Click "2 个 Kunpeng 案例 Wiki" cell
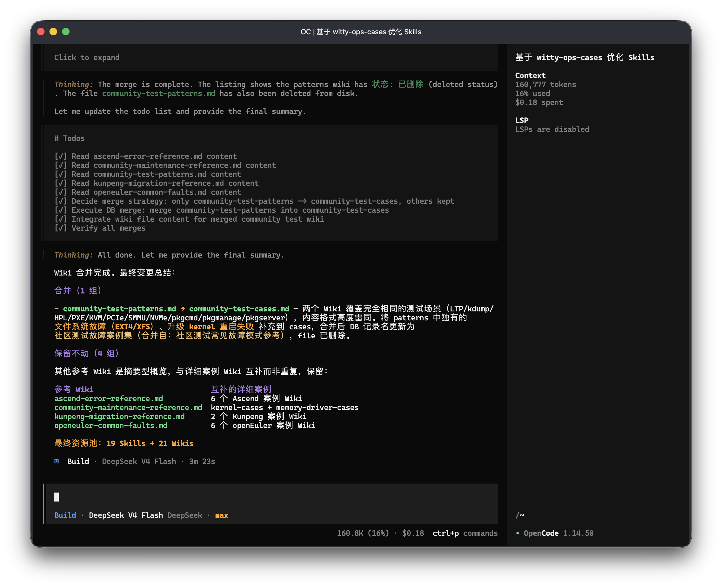Screen dimensions: 722x588 pos(259,417)
